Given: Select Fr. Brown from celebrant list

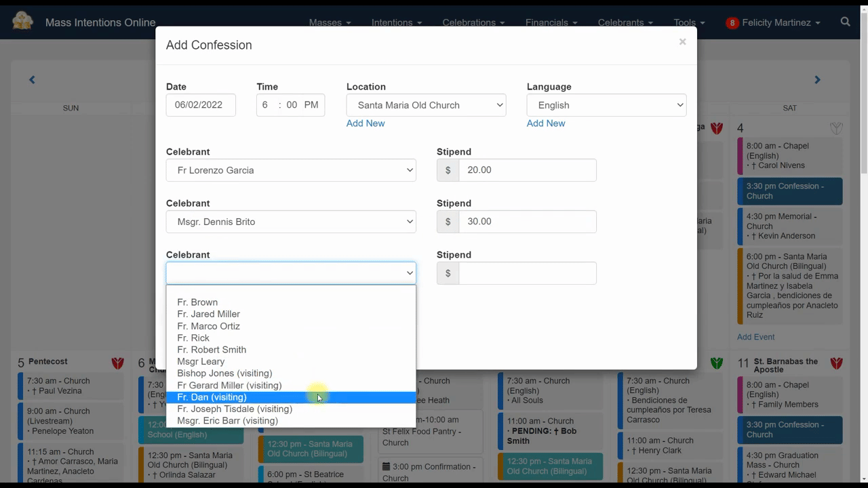Looking at the screenshot, I should [291, 302].
